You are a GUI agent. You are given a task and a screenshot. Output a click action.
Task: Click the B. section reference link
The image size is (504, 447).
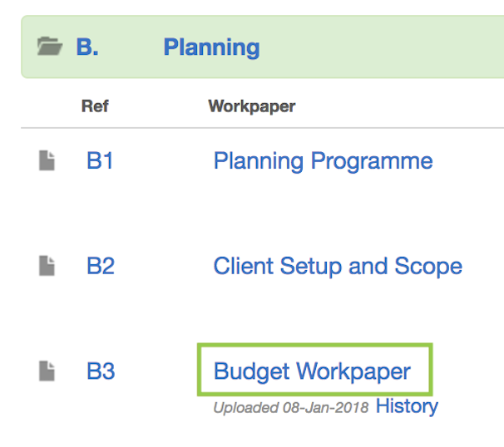tap(87, 47)
